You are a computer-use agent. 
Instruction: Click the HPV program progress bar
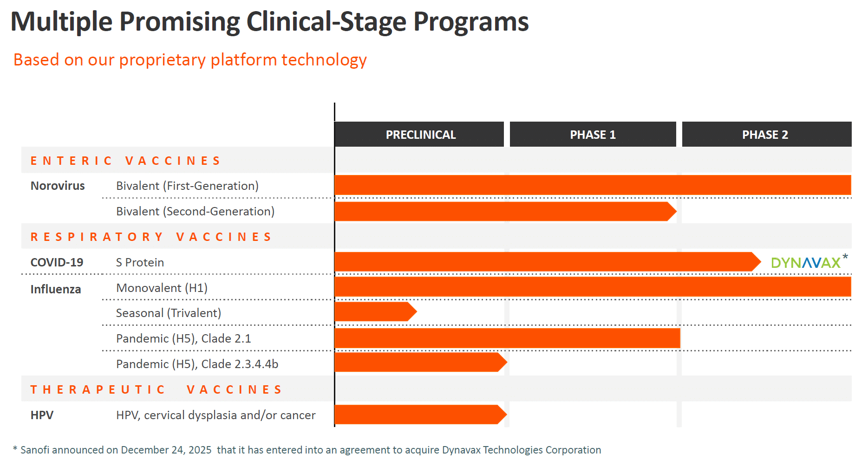[418, 415]
